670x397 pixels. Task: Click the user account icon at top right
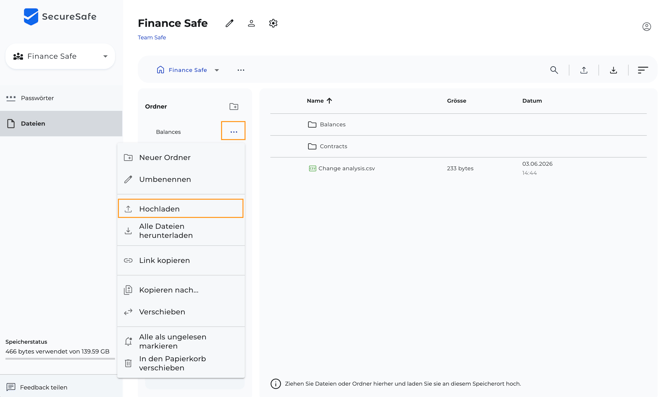click(646, 26)
